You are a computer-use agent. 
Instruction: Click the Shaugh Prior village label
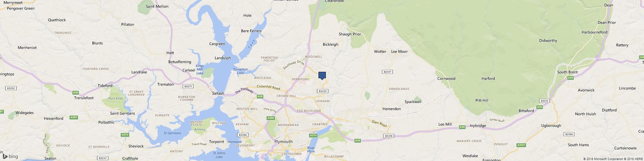click(350, 34)
